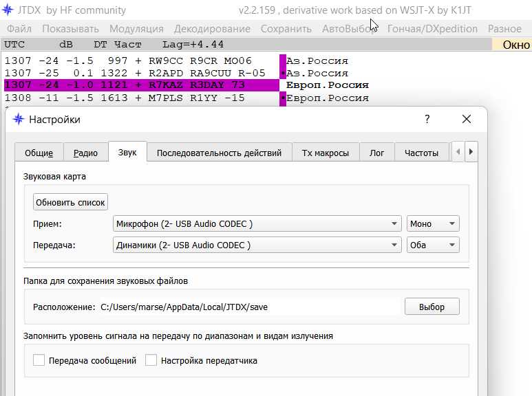Click the Выбор folder button
Screen dimensions: 532x396
pyautogui.click(x=432, y=307)
